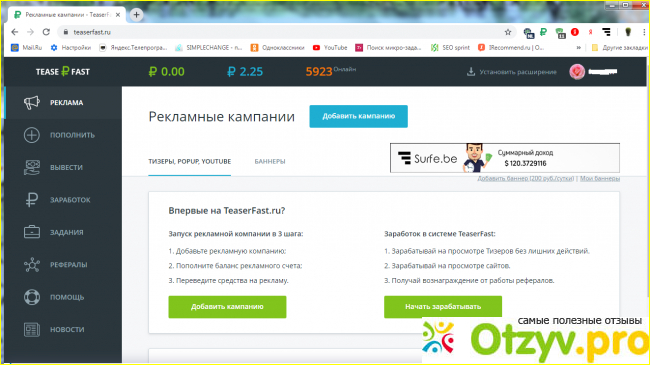The width and height of the screenshot is (650, 365).
Task: Reload the teaserfast.ru page
Action: [46, 32]
